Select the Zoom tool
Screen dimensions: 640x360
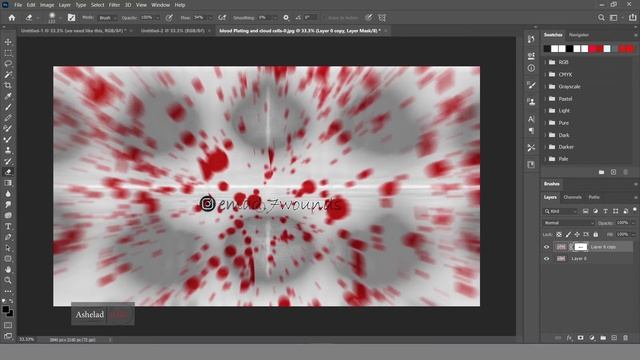8,280
